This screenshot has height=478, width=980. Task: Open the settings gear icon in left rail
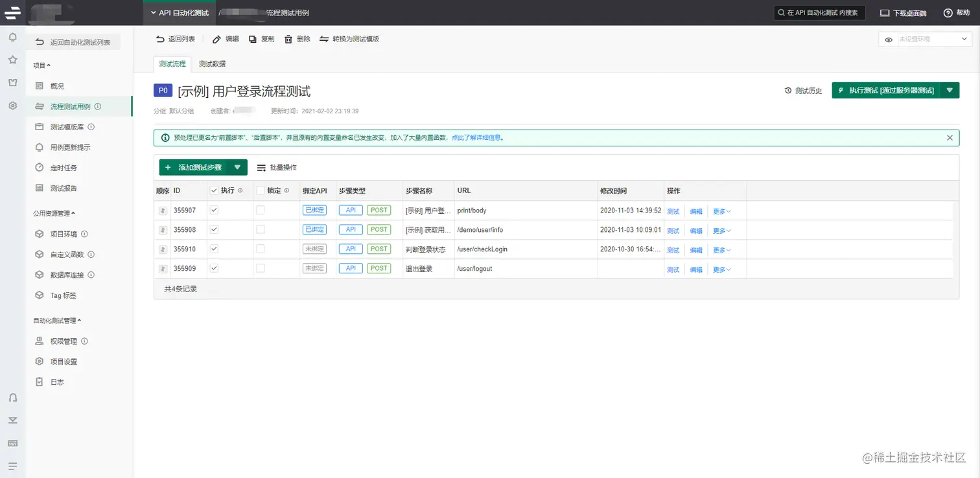point(12,105)
